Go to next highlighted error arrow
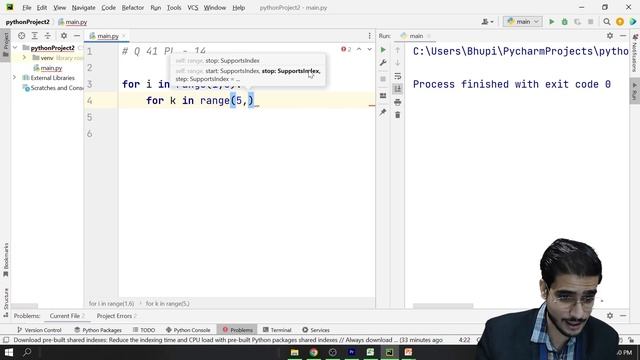 tap(369, 49)
